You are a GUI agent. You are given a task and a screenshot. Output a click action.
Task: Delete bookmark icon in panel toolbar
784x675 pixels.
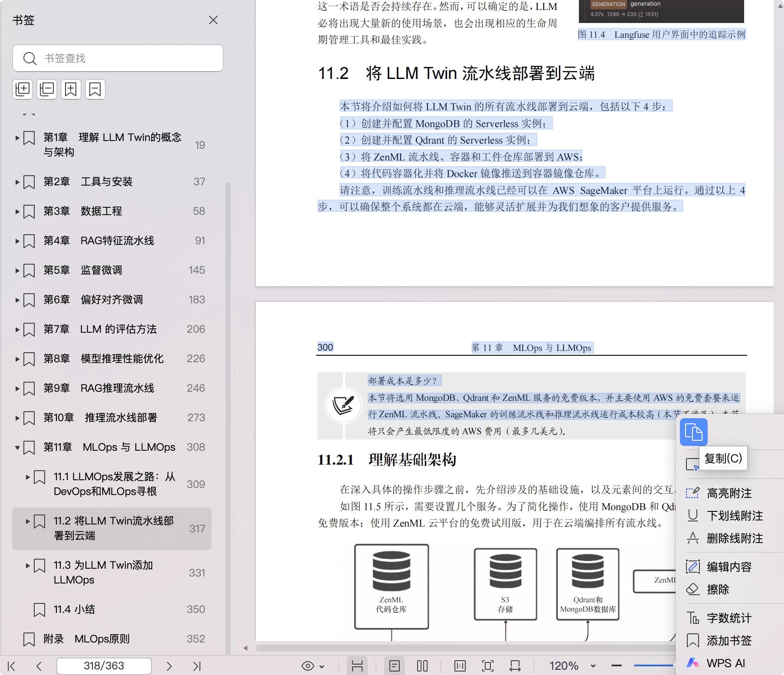[95, 89]
